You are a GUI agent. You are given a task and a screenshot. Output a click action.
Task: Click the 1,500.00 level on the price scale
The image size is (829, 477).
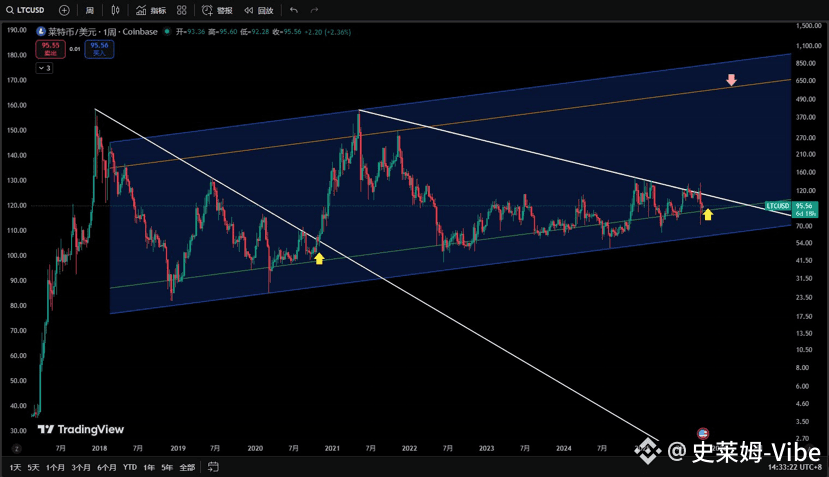(809, 26)
